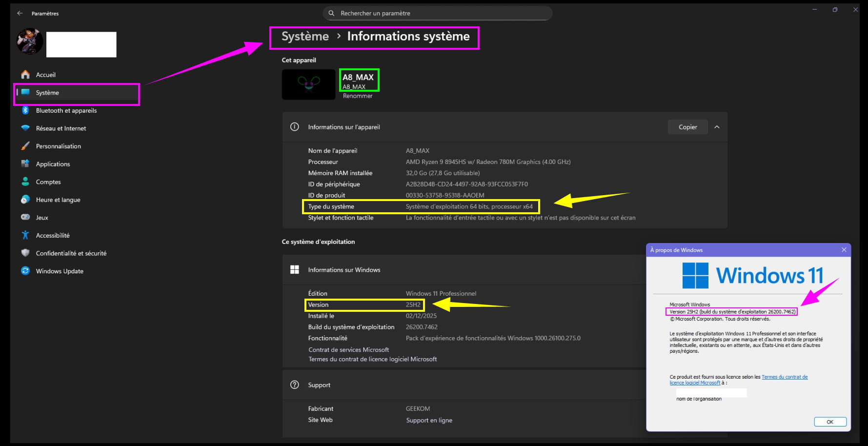Copy device information with Copier button
The width and height of the screenshot is (868, 446).
[687, 127]
